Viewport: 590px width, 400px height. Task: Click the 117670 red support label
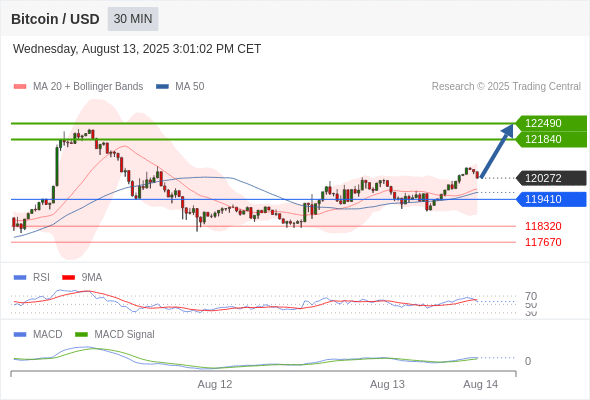pyautogui.click(x=543, y=242)
